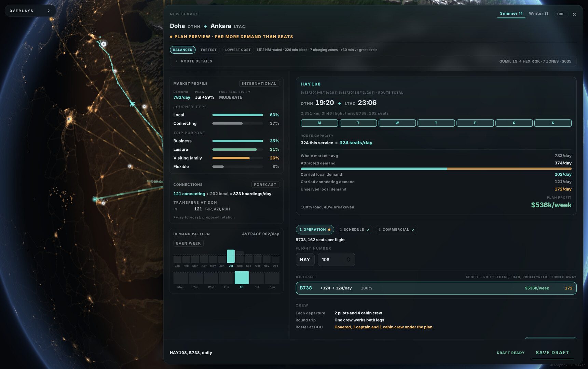Viewport: 588px width, 369px height.
Task: Click the attracted demand bar in HAY108
Action: click(x=436, y=169)
